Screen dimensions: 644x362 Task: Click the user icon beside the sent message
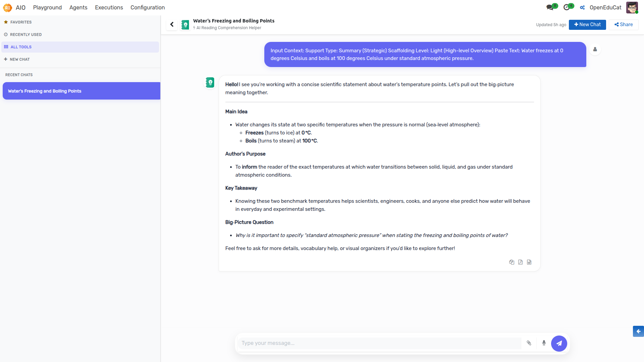click(595, 49)
